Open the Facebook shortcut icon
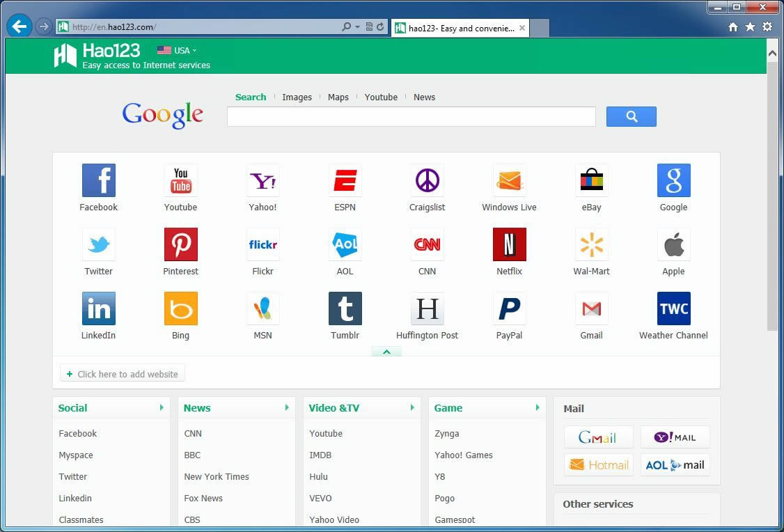 pyautogui.click(x=98, y=180)
